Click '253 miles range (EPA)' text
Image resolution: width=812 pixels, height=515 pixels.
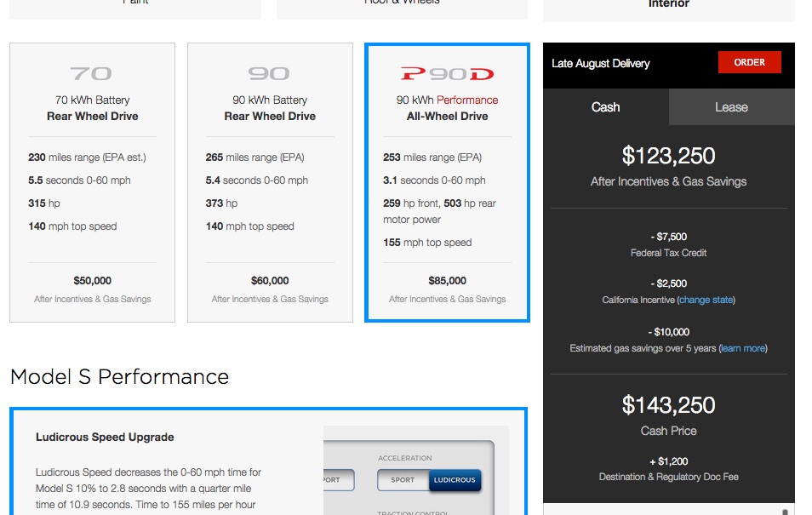click(432, 157)
